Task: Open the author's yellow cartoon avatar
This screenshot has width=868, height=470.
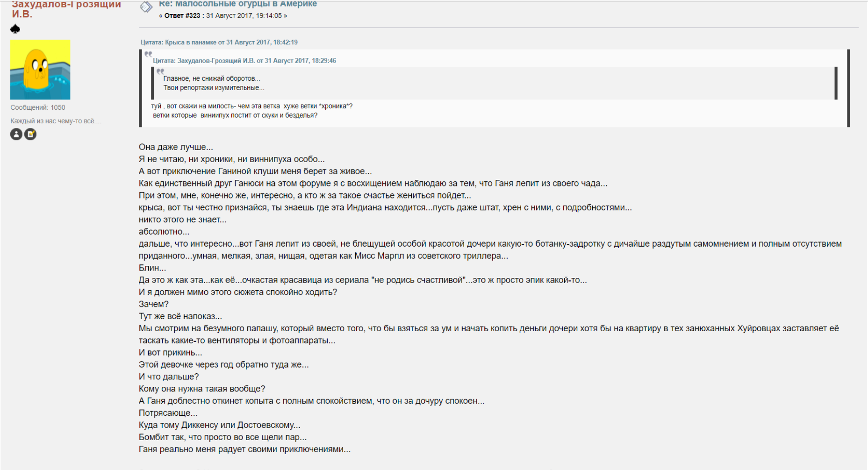Action: (40, 70)
